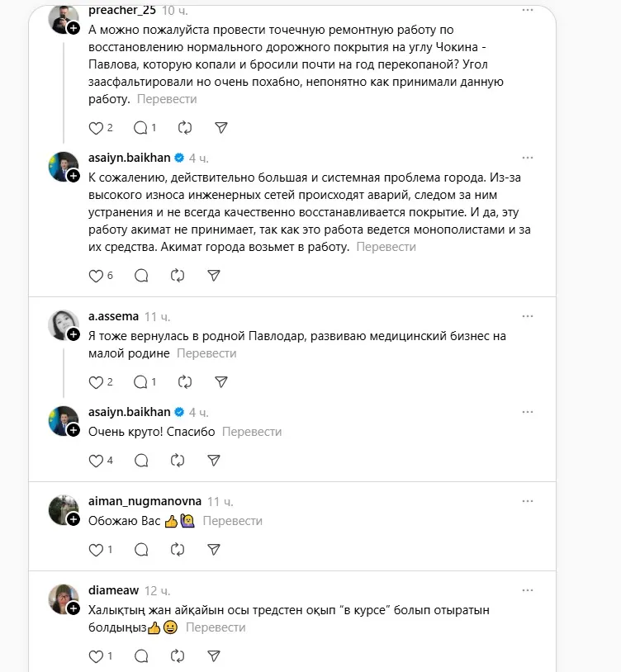Repost preacher_25's comment
The image size is (621, 672).
coord(185,128)
